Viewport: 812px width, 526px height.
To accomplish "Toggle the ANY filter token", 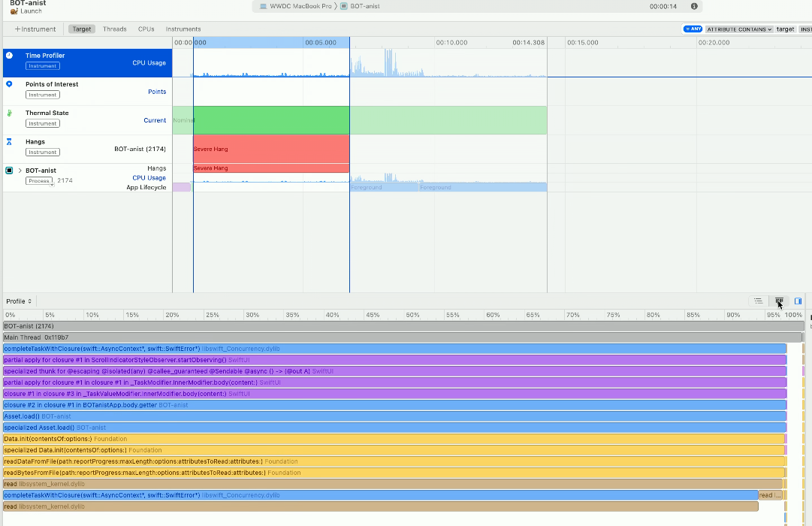I will (x=693, y=29).
